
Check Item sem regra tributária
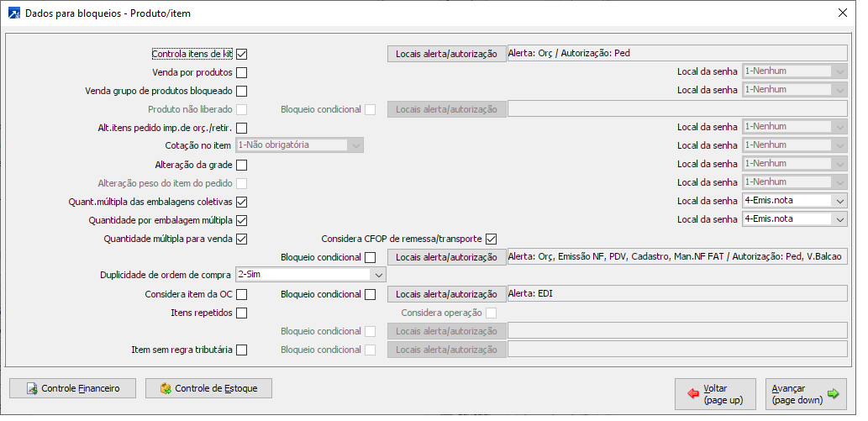(241, 350)
